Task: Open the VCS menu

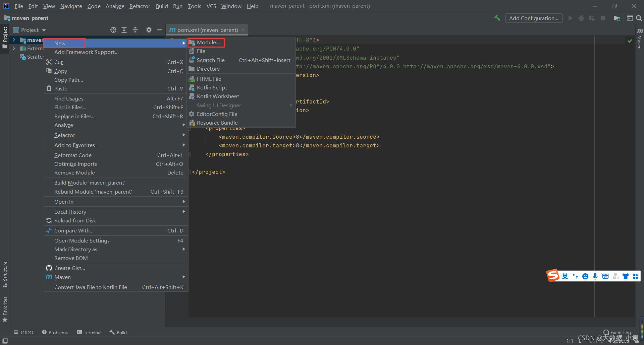Action: click(211, 6)
